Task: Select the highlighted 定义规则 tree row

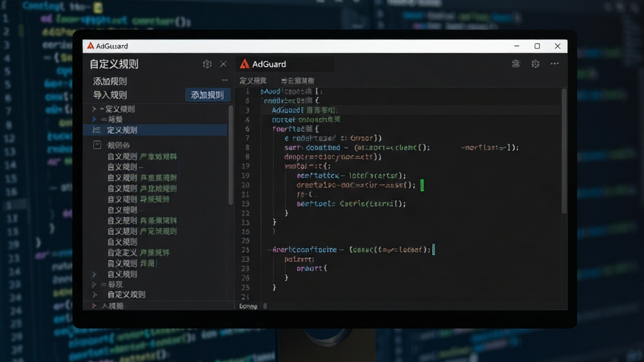Action: pos(155,130)
